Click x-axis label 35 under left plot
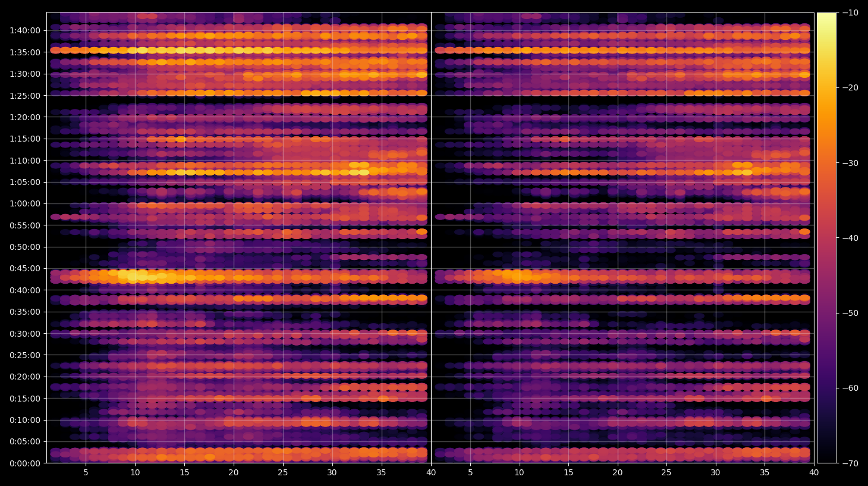The height and width of the screenshot is (486, 868). (381, 473)
